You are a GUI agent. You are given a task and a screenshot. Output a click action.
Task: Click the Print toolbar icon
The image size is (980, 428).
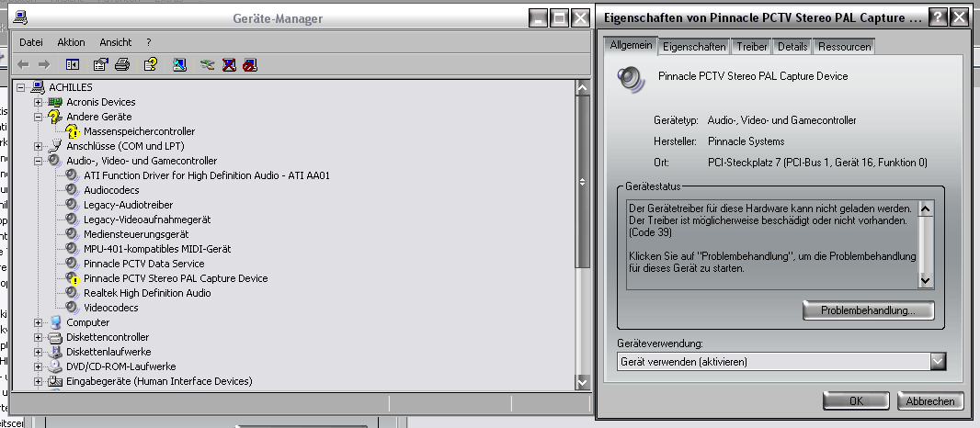pos(122,64)
